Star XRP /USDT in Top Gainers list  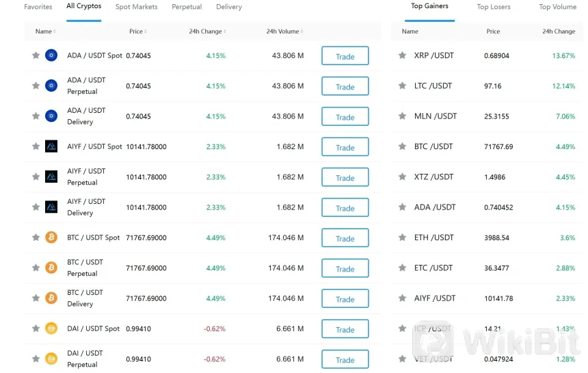[x=402, y=55]
